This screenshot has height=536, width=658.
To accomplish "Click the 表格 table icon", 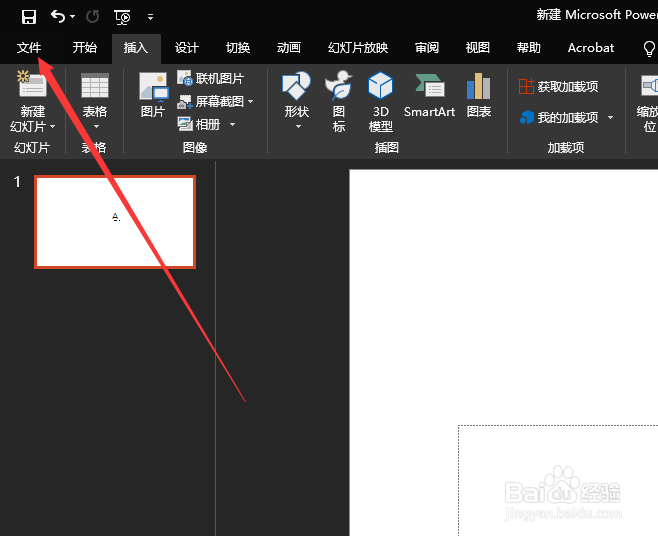I will tap(95, 85).
